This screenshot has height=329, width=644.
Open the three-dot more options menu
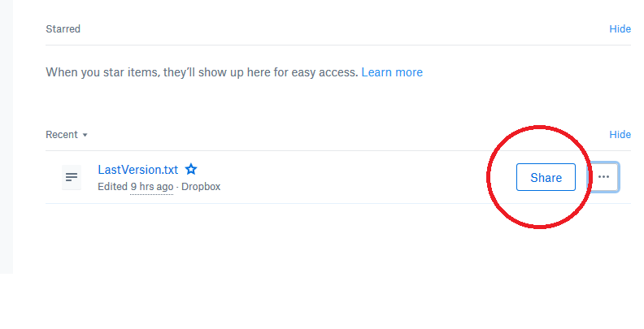[x=603, y=177]
